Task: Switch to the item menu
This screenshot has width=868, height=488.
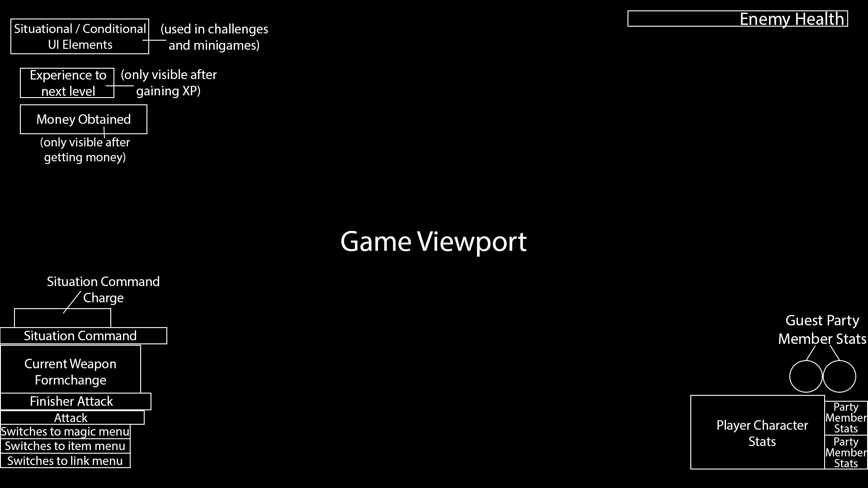Action: [64, 446]
